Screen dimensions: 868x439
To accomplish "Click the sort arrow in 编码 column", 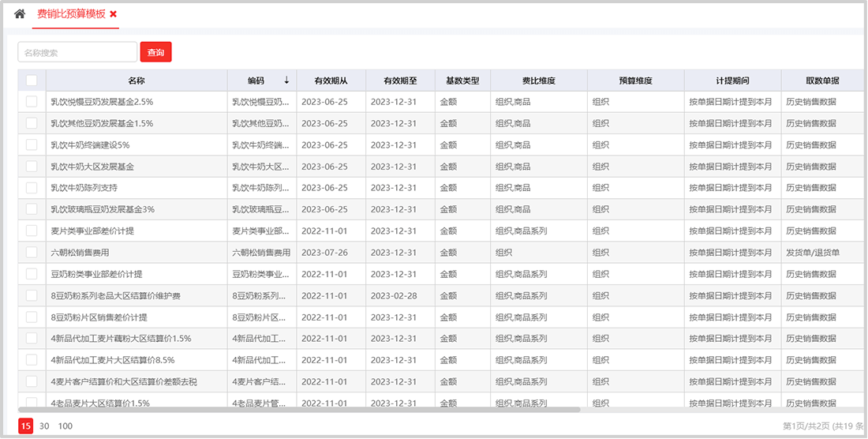I will (286, 81).
